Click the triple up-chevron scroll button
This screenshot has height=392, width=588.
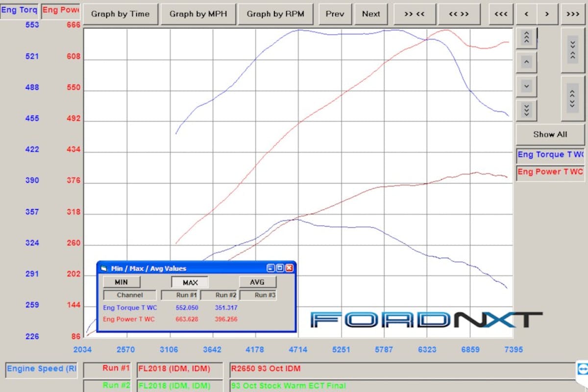pos(526,37)
